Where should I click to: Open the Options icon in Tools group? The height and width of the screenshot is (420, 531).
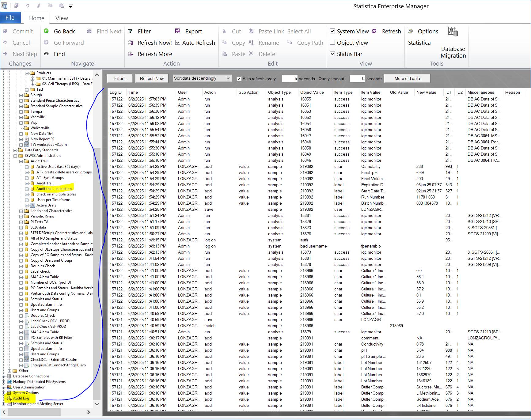click(410, 31)
